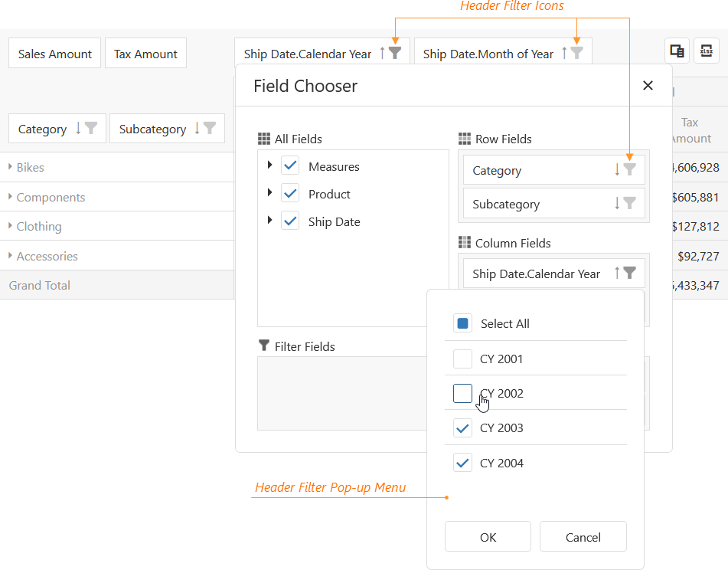Click the xlsx export icon
The width and height of the screenshot is (728, 570).
[706, 51]
